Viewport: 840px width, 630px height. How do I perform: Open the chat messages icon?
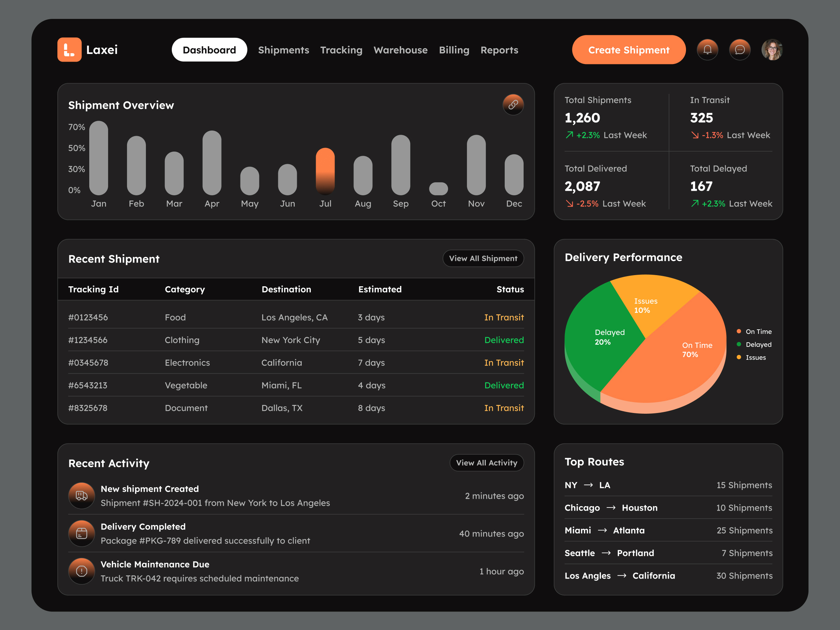click(739, 49)
